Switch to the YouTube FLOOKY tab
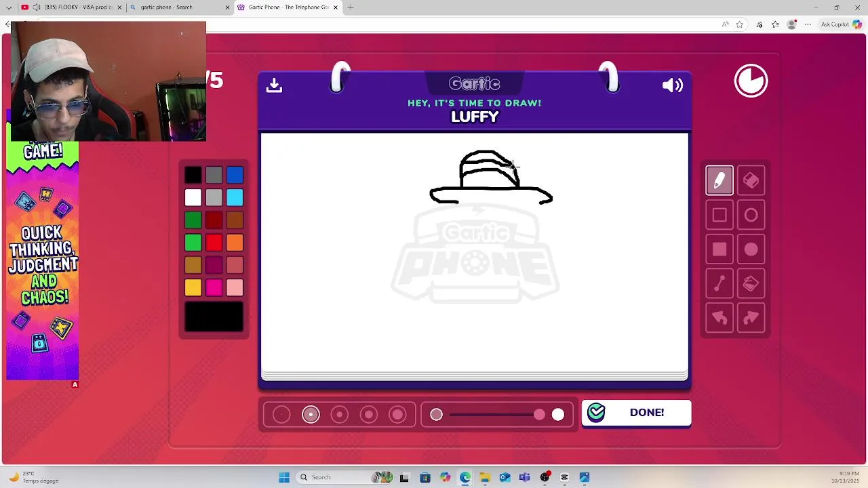 click(71, 7)
